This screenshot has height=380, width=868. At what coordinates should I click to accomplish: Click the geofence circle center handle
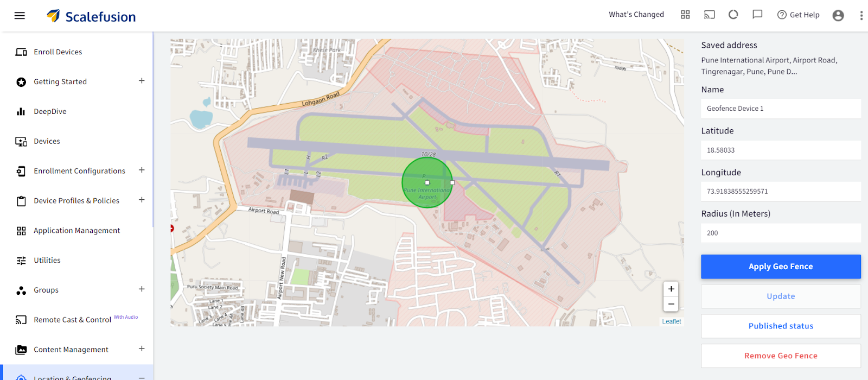click(x=427, y=183)
